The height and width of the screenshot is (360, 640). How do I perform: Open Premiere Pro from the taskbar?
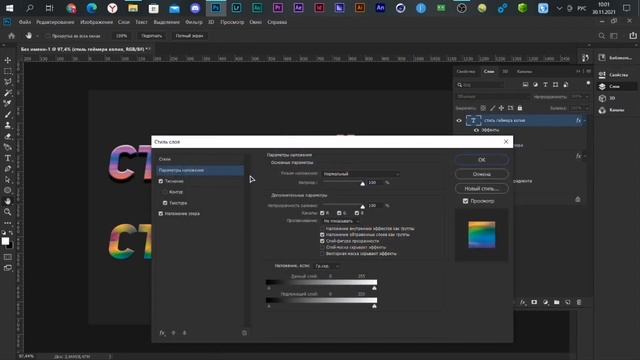(278, 8)
